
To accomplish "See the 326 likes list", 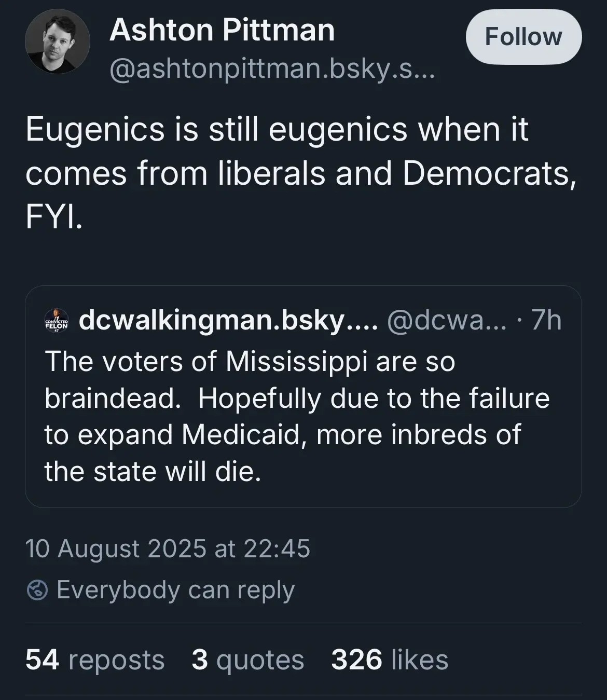I will point(390,660).
